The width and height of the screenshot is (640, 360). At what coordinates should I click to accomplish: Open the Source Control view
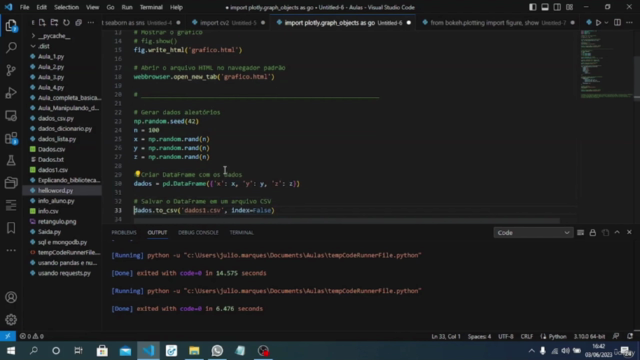[x=11, y=70]
